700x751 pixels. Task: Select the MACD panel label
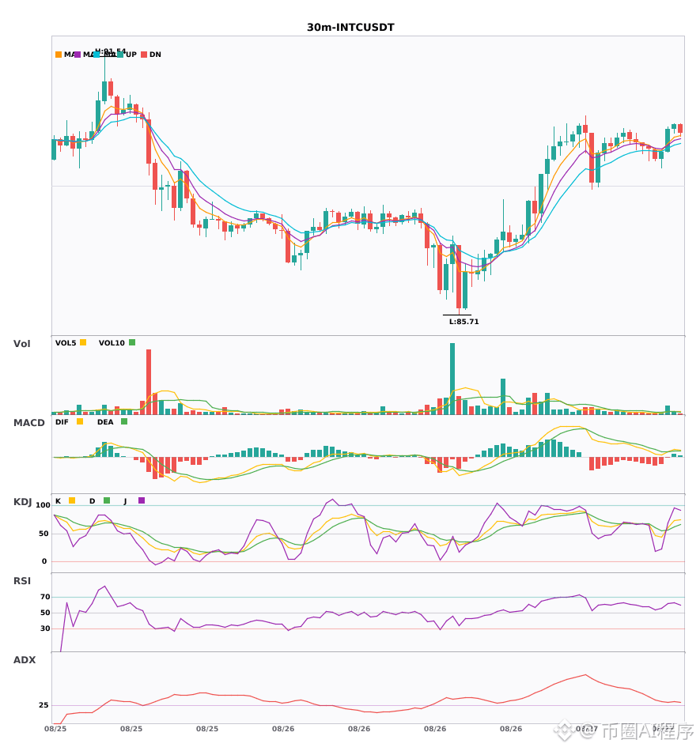(28, 423)
